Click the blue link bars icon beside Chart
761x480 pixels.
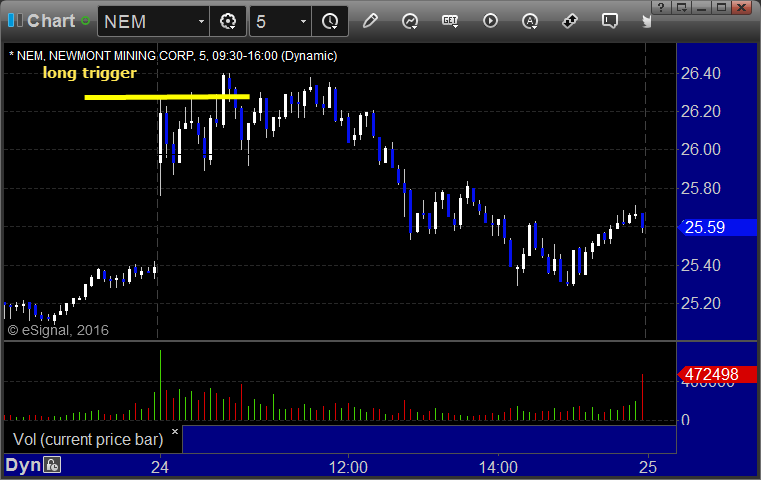click(x=15, y=20)
